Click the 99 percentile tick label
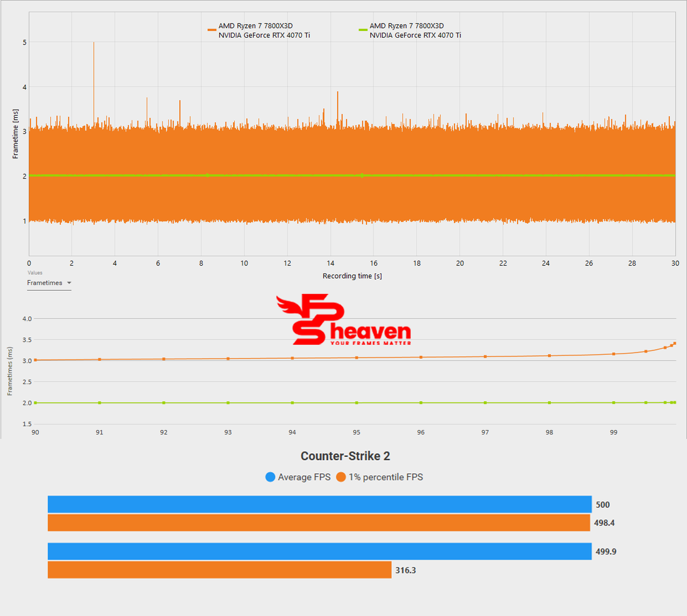The image size is (687, 616). pos(614,432)
